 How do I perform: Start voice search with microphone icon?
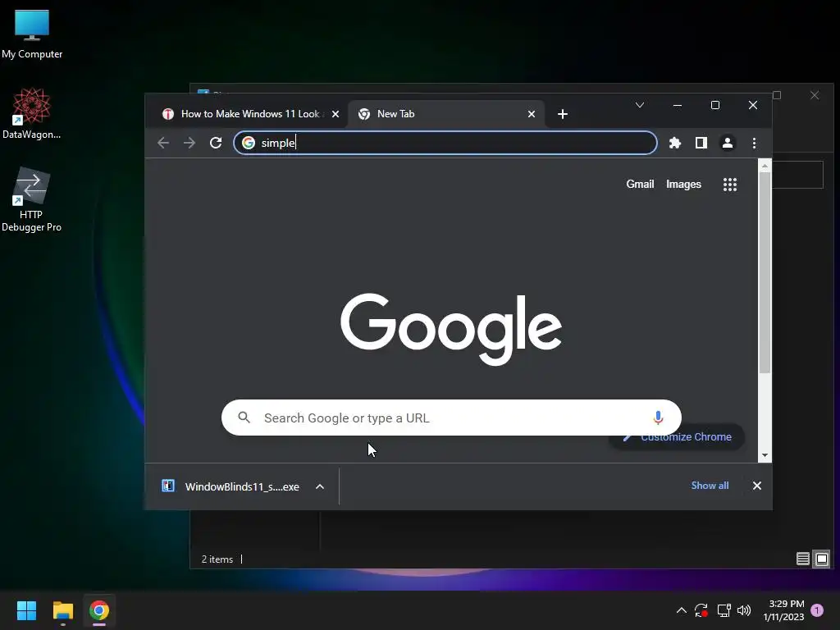click(x=659, y=418)
